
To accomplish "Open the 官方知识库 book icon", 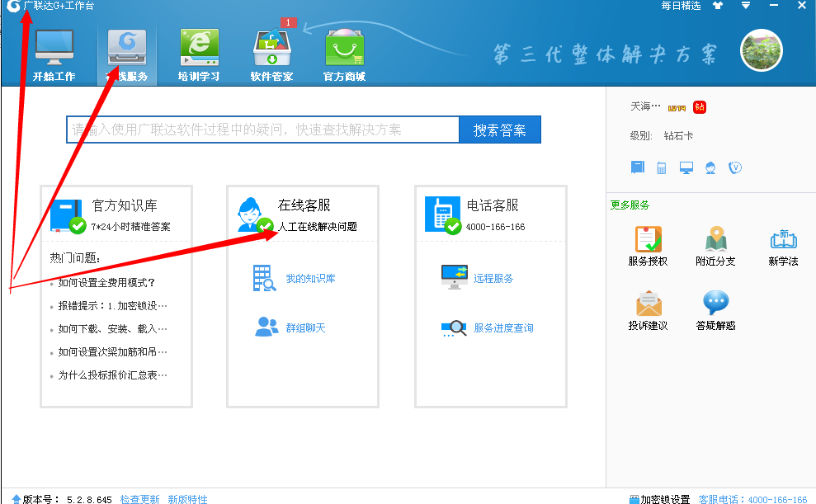I will [x=68, y=216].
